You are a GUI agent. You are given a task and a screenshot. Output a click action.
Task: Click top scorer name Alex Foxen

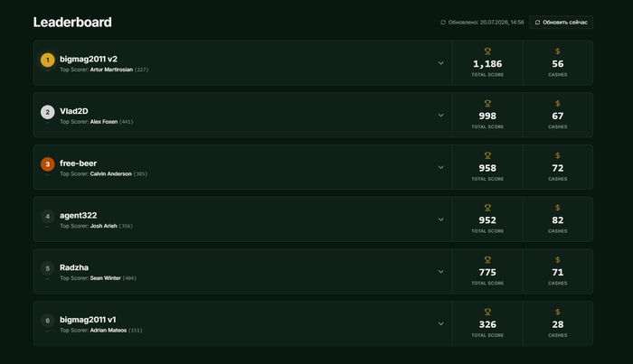coord(104,122)
